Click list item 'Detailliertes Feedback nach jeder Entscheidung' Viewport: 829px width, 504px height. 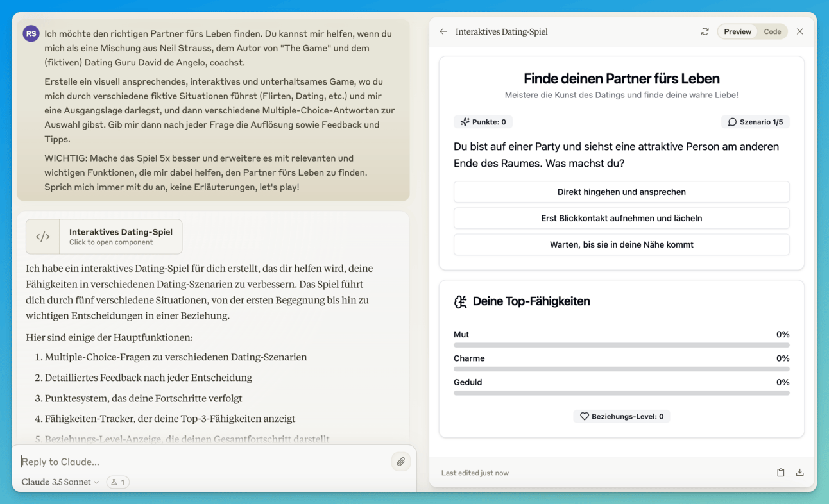click(148, 378)
